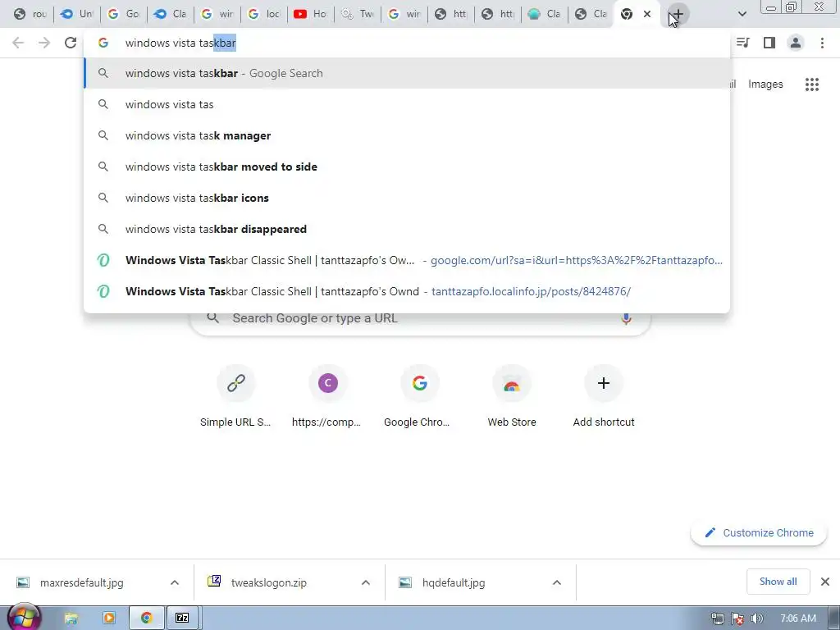
Task: Open the Google apps grid
Action: coord(812,84)
